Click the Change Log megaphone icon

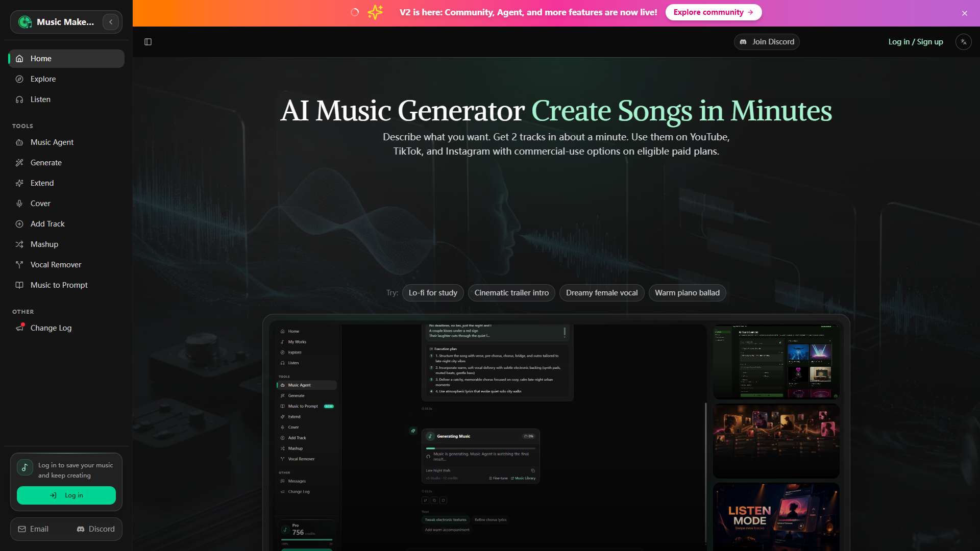click(19, 328)
